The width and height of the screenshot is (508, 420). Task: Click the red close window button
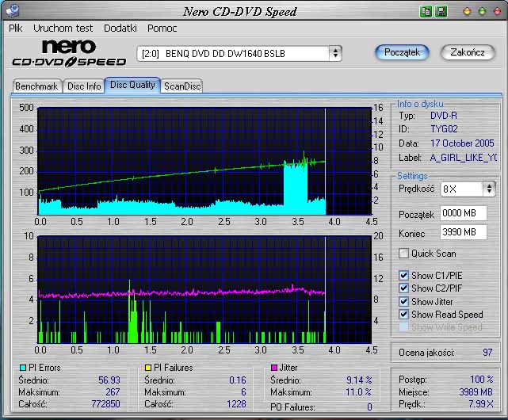[x=497, y=12]
